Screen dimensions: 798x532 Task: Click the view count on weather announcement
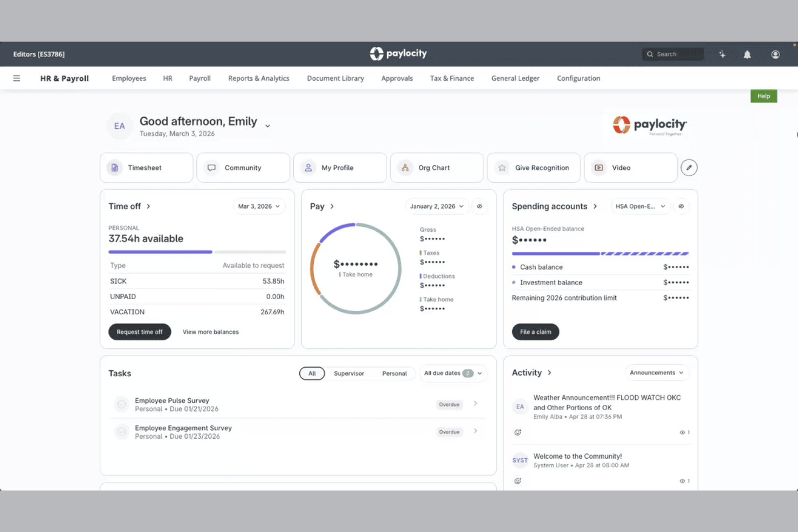[685, 432]
